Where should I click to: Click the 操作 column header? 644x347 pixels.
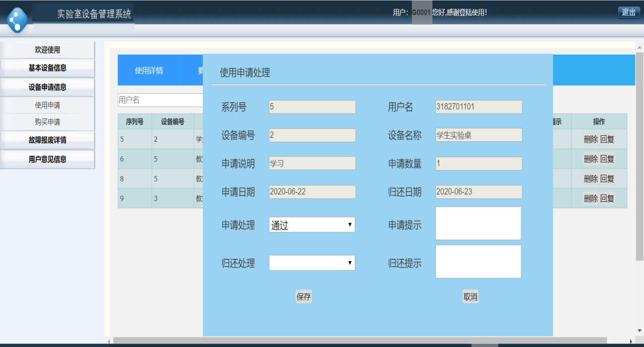(x=599, y=121)
